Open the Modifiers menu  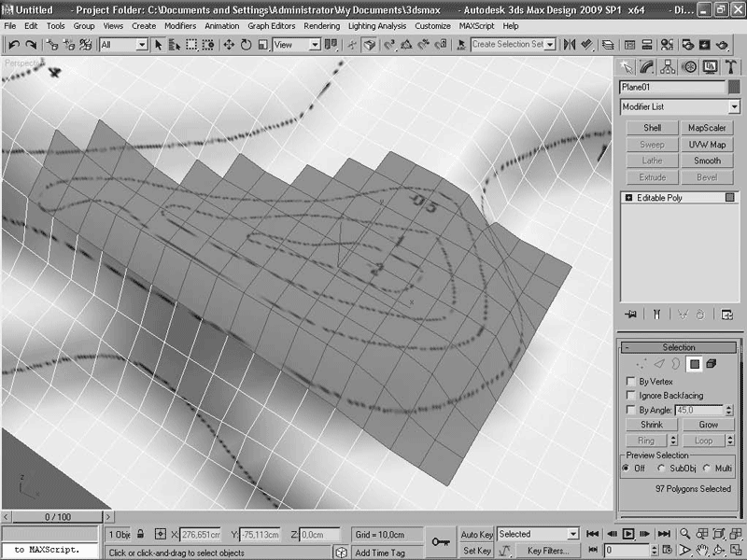coord(180,26)
